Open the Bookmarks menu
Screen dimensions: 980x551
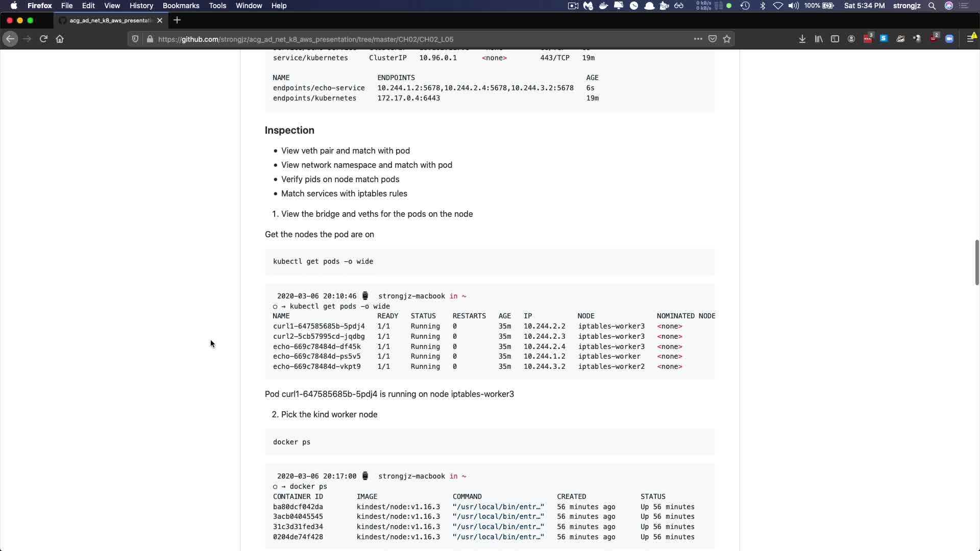pos(181,6)
